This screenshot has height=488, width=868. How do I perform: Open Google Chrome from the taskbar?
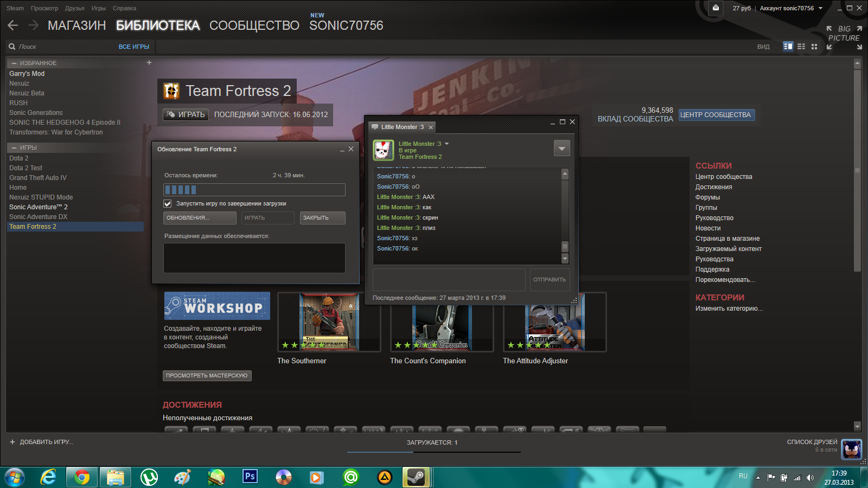[82, 477]
